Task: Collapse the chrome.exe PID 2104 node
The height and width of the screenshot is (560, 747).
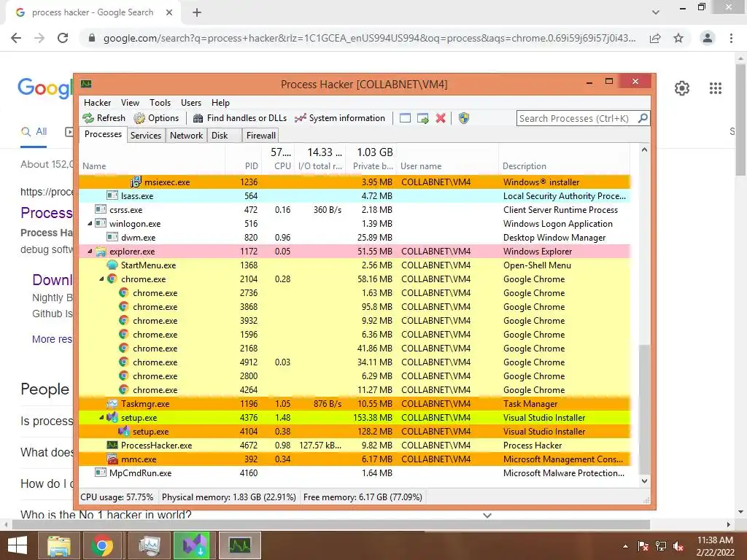Action: pyautogui.click(x=101, y=279)
